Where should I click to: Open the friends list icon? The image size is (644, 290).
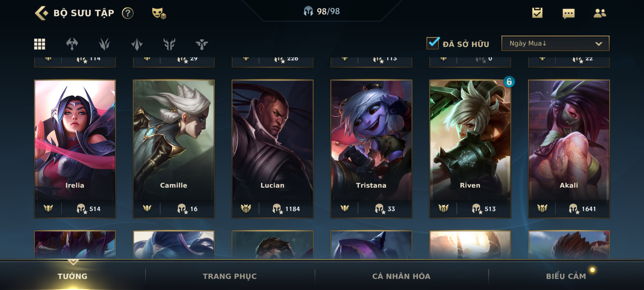600,13
